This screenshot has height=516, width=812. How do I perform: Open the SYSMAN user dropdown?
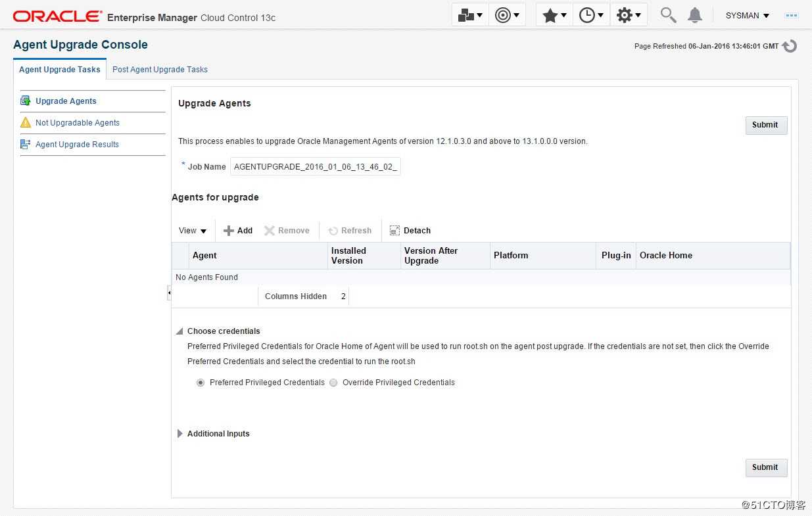point(748,16)
